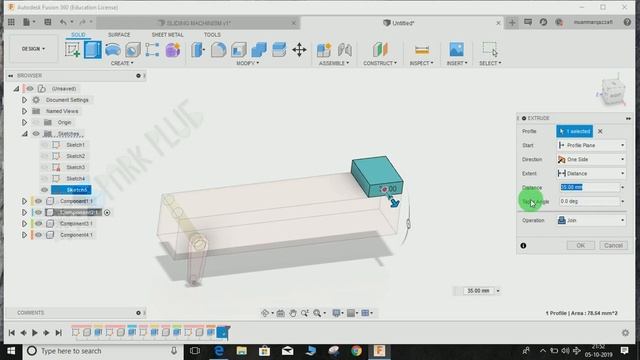Open Chrome from the taskbar
Viewport: 640px width, 360px height.
356,351
